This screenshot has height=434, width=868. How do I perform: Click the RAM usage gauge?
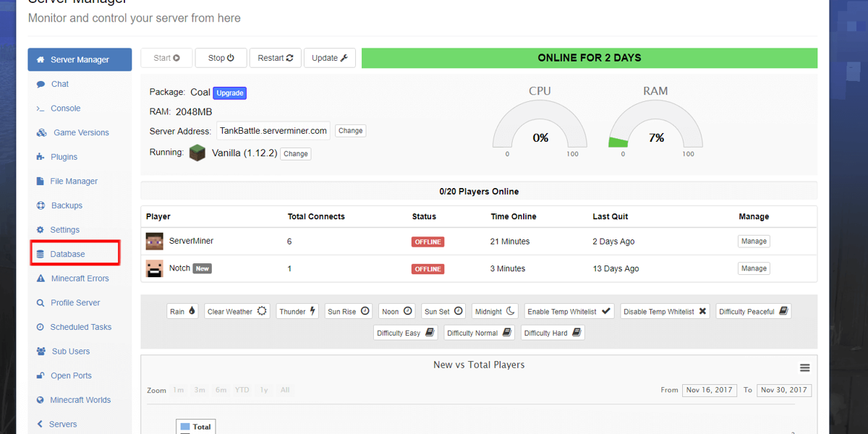pos(656,124)
